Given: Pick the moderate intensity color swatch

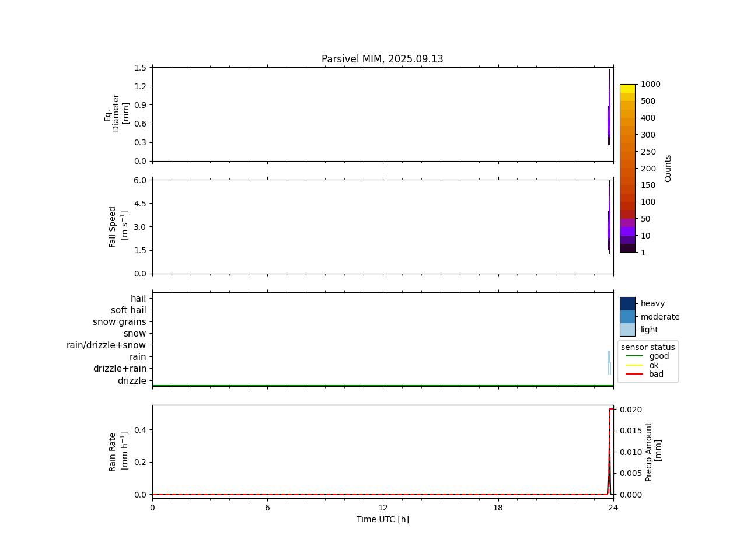Looking at the screenshot, I should [x=627, y=317].
